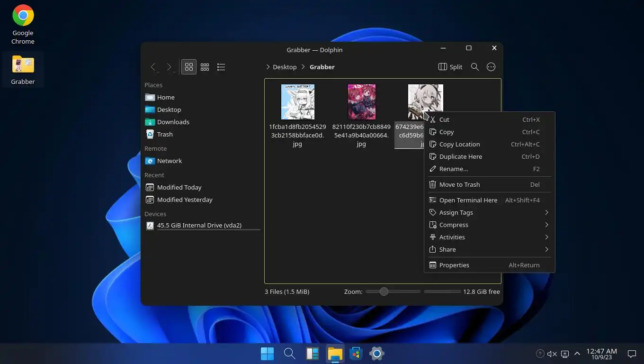Select the red-haired character image thumbnail
Image resolution: width=644 pixels, height=364 pixels.
(x=361, y=102)
